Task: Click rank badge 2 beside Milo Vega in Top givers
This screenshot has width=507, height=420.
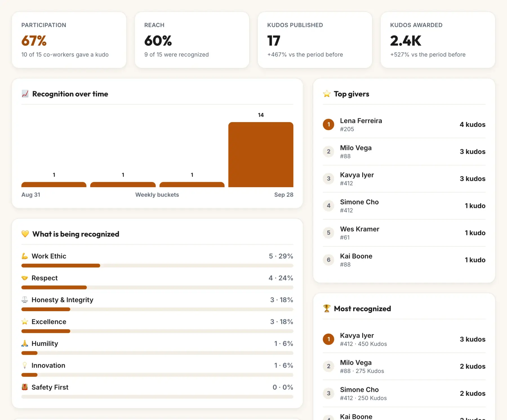Action: click(328, 151)
